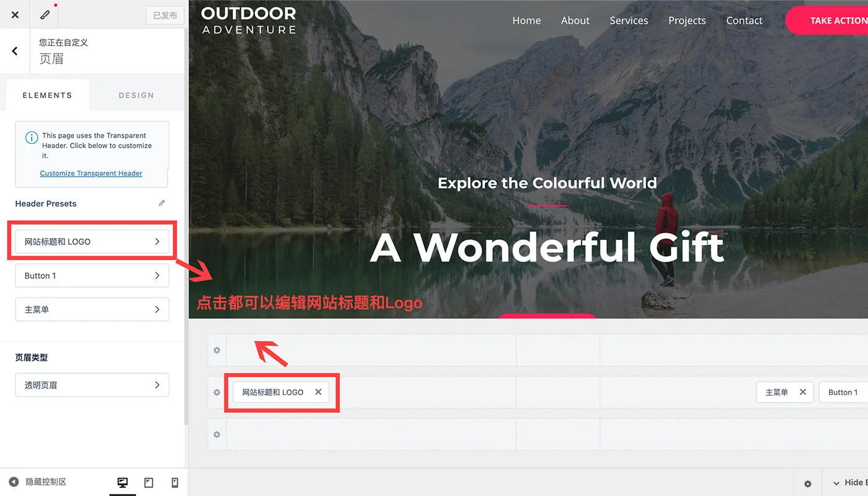This screenshot has width=868, height=496.
Task: Switch to tablet preview device icon
Action: 149,482
